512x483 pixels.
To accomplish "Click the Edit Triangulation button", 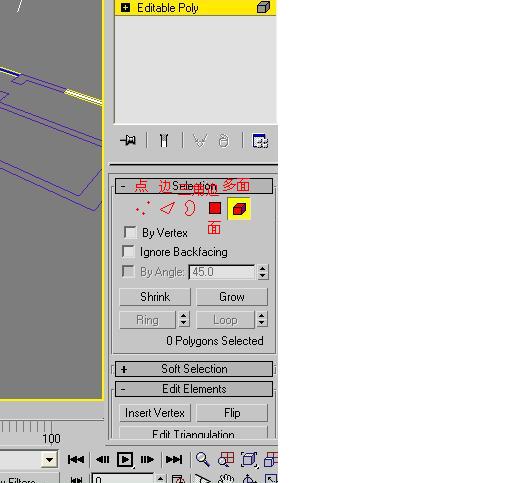I will 193,433.
